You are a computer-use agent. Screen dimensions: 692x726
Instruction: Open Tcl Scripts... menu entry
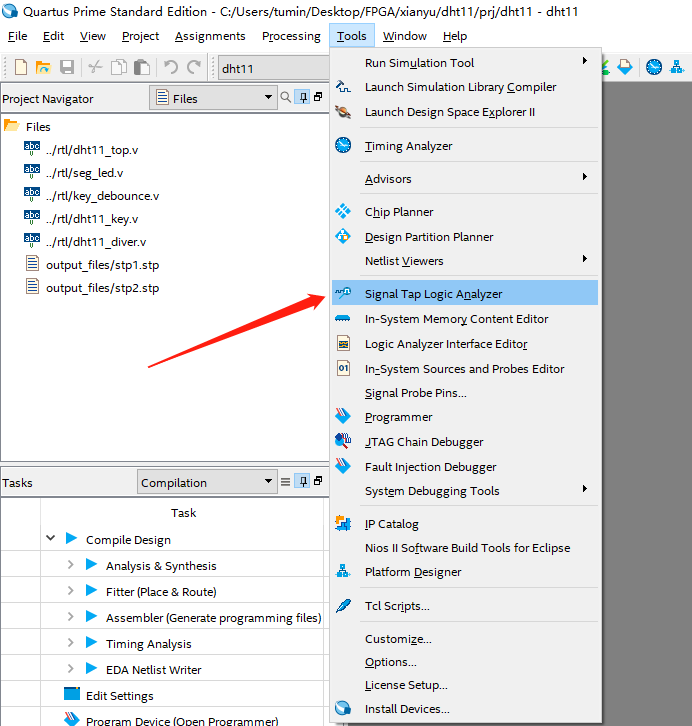[x=465, y=606]
